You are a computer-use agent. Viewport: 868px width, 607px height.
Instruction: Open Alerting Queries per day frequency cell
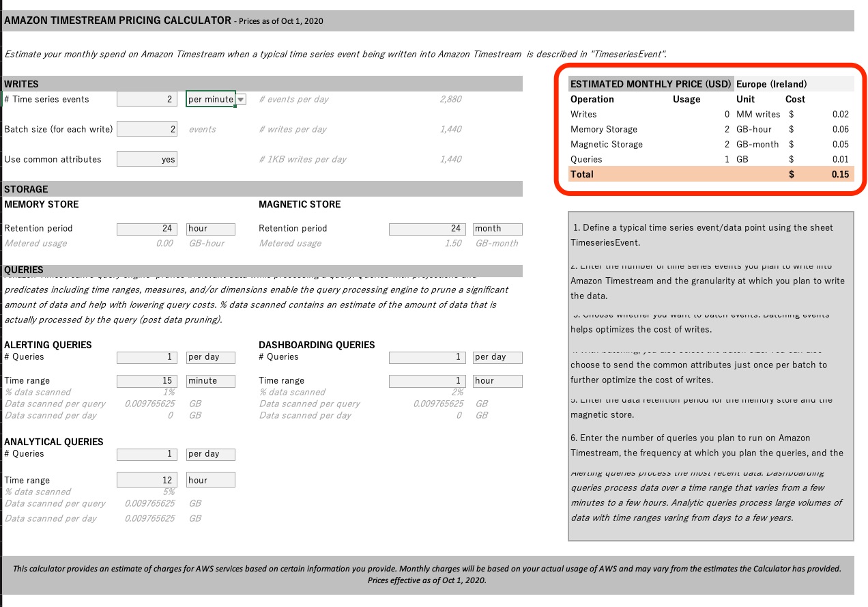pos(211,357)
